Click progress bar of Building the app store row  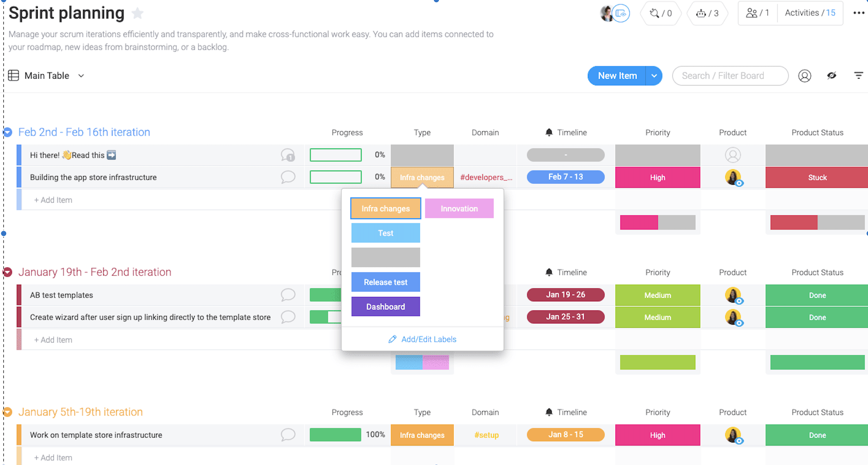335,177
